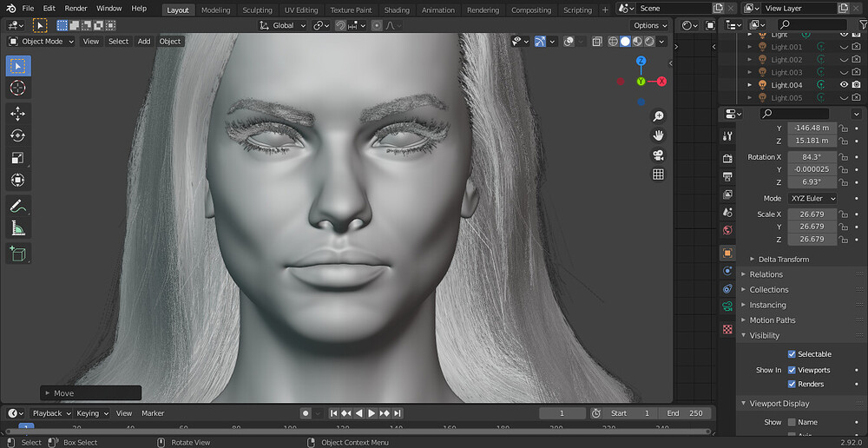Toggle the Selectable checkbox
Screen dimensions: 868x448
[x=792, y=354]
